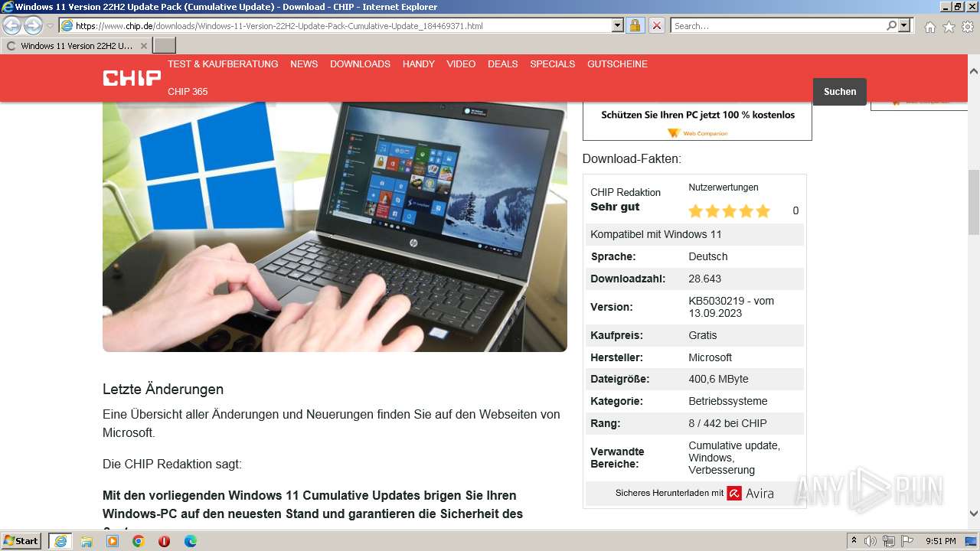Open the HANDY menu item
980x551 pixels.
[x=419, y=64]
